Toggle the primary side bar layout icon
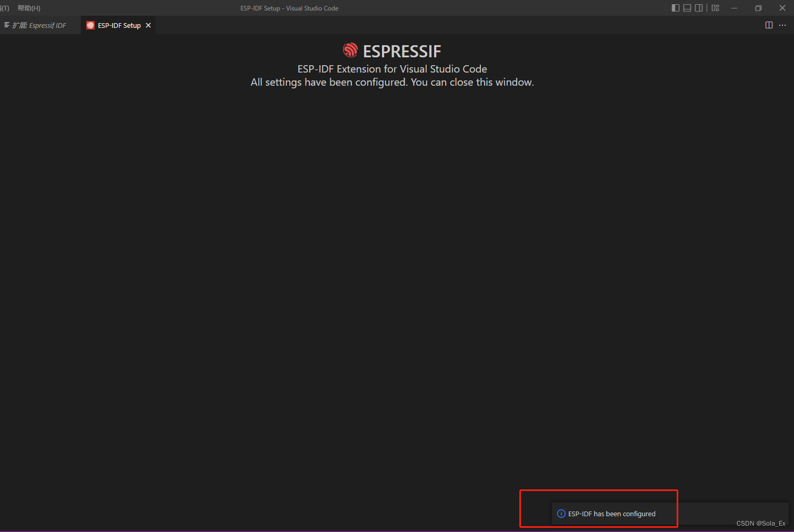Image resolution: width=794 pixels, height=532 pixels. coord(676,8)
